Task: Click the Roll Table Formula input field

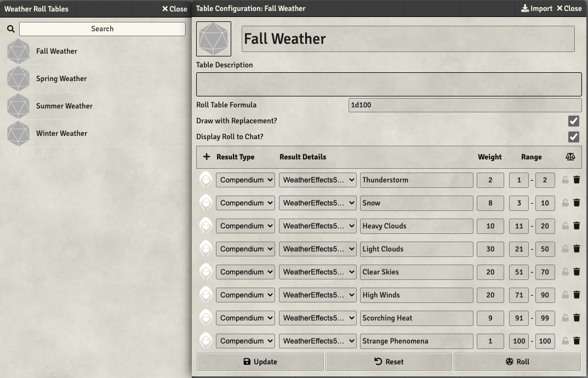Action: tap(465, 105)
